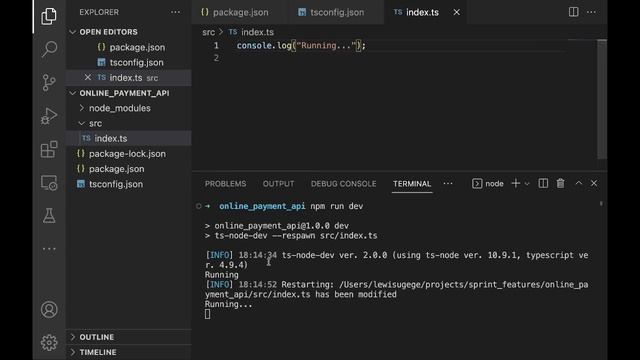Open the Output panel tab
The height and width of the screenshot is (360, 640).
pyautogui.click(x=278, y=184)
